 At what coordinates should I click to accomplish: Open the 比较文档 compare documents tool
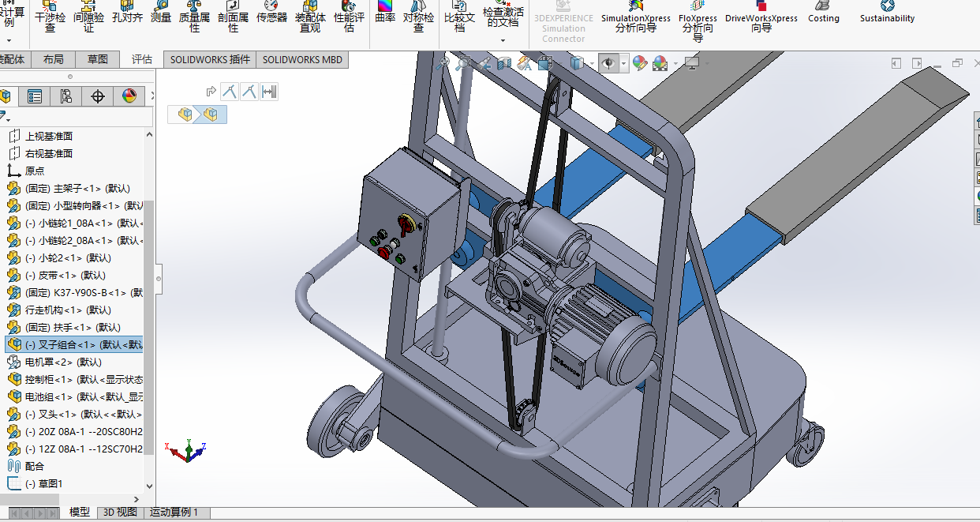click(459, 17)
